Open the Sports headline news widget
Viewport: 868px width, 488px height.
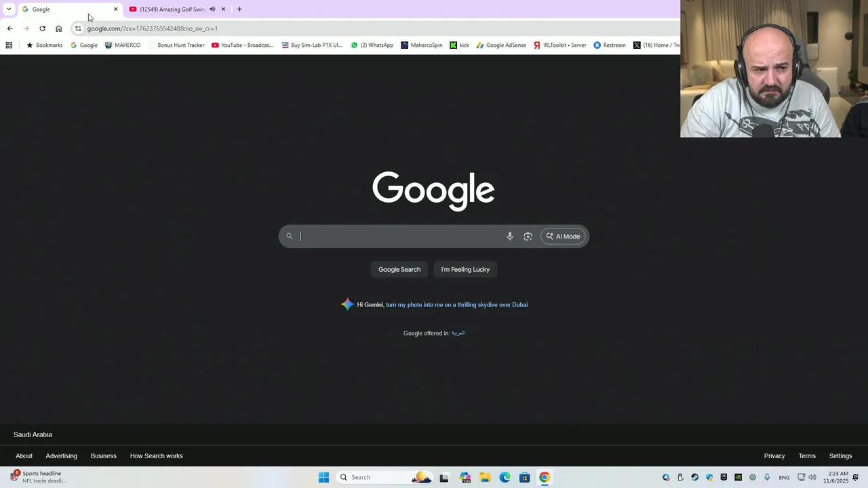[38, 477]
